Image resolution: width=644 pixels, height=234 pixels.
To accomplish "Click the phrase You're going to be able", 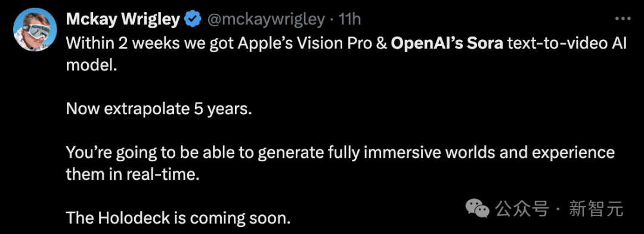I will pyautogui.click(x=160, y=153).
